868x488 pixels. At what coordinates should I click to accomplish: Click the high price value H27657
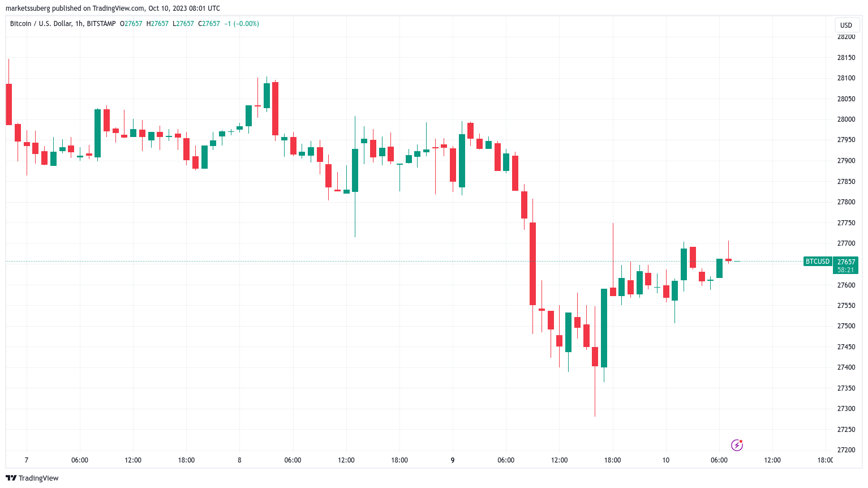(157, 24)
